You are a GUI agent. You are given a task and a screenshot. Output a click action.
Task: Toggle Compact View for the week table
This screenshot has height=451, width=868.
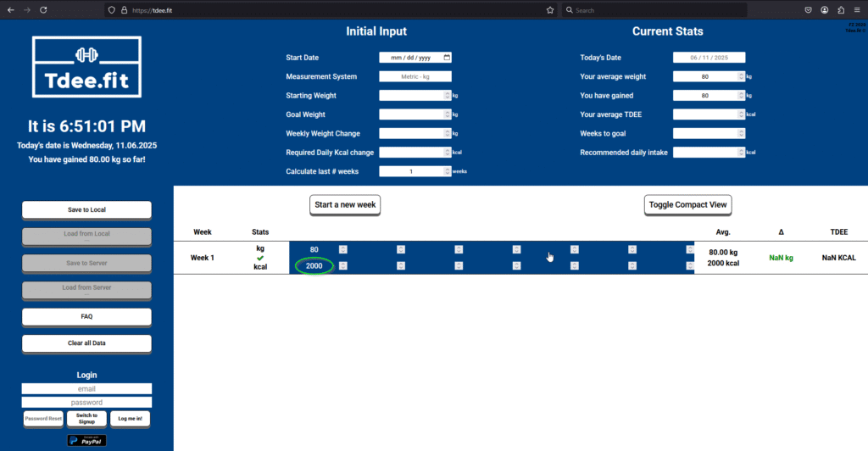(687, 204)
